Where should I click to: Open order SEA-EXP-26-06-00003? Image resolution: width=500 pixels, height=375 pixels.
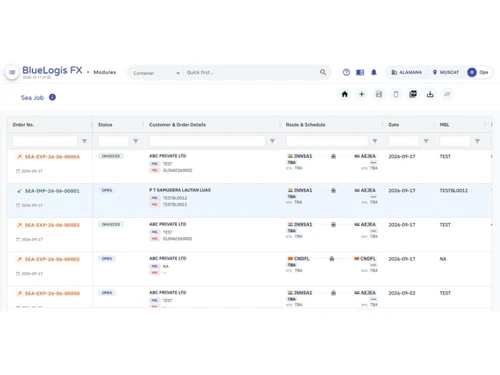point(52,225)
